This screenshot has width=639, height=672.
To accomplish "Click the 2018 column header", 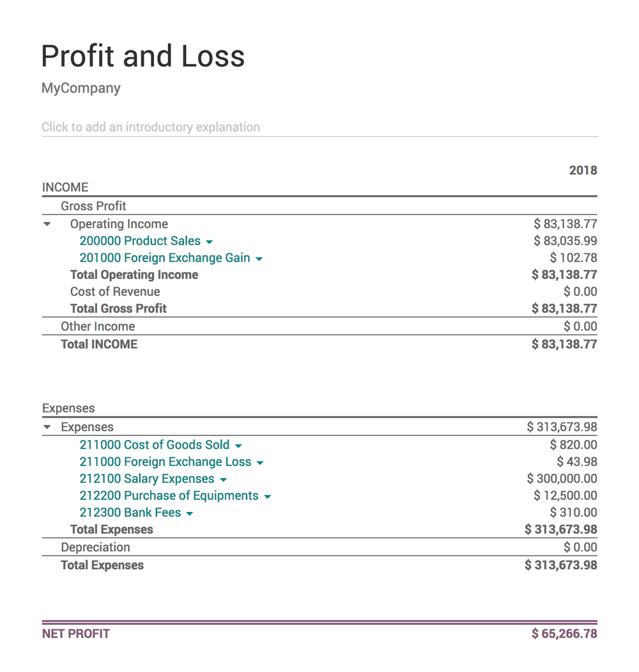I will click(x=583, y=170).
